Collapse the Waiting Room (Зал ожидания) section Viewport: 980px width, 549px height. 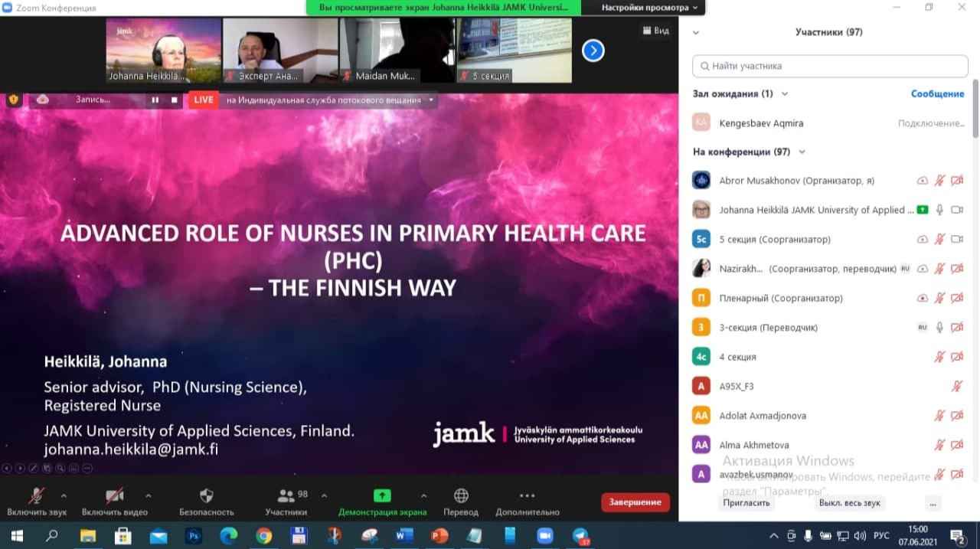[x=784, y=94]
